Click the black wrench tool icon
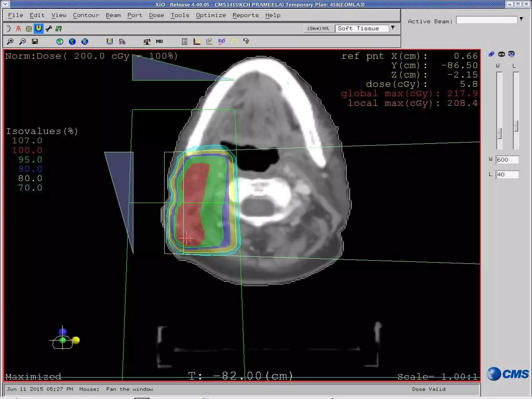 [49, 29]
